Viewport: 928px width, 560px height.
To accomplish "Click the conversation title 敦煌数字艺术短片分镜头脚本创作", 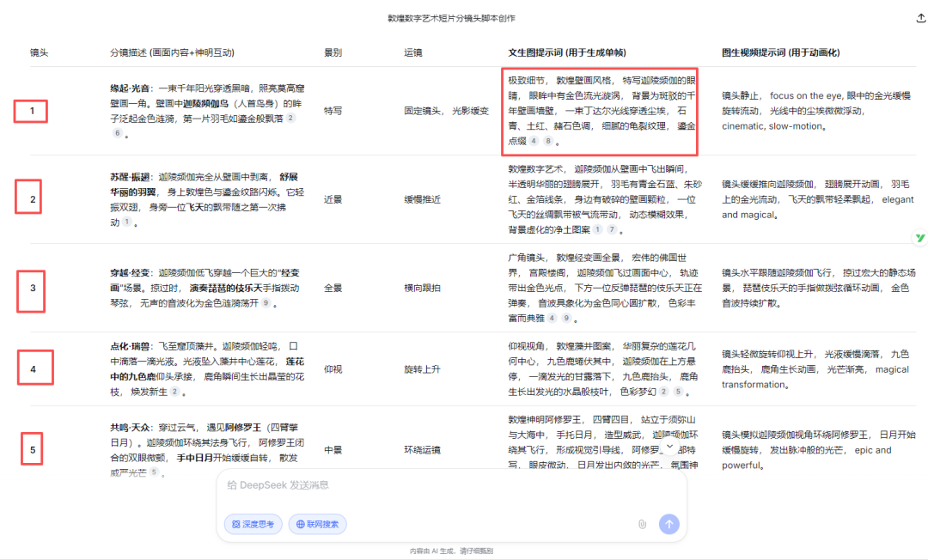I will (x=463, y=18).
